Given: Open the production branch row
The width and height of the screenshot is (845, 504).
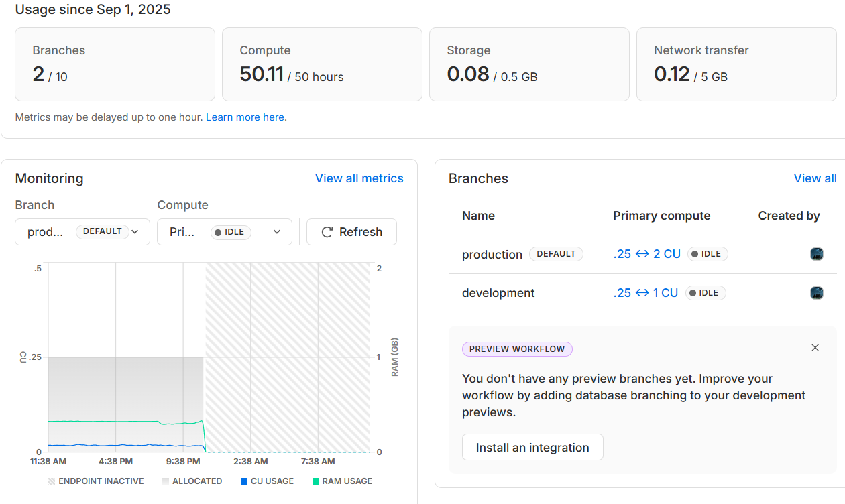Looking at the screenshot, I should point(642,255).
